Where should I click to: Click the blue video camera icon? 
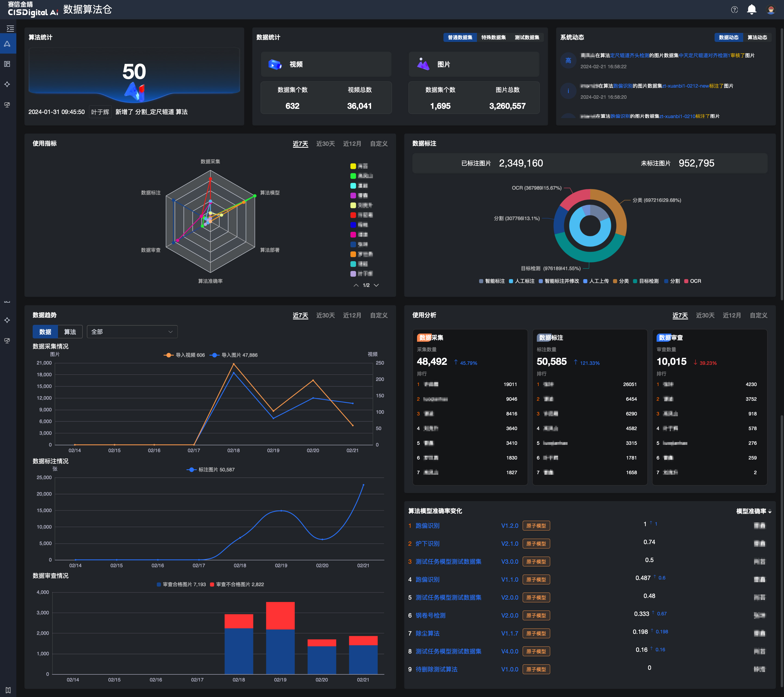coord(275,64)
